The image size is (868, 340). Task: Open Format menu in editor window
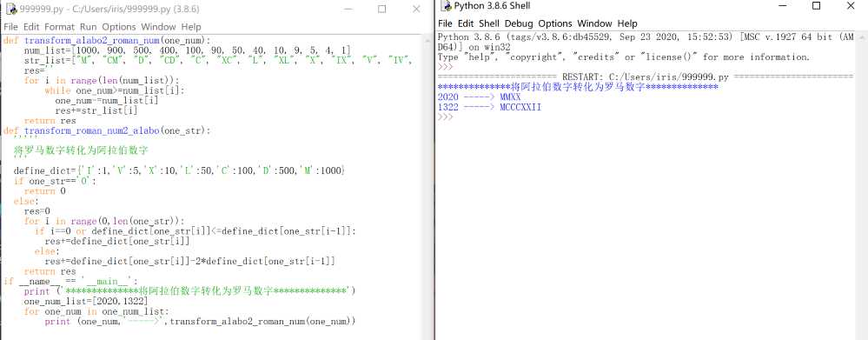[59, 27]
